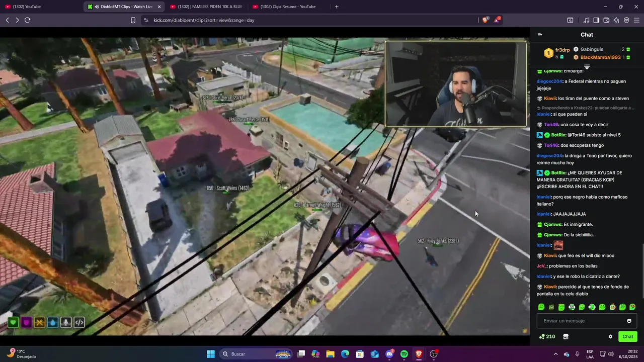The width and height of the screenshot is (644, 362).
Task: Click the emote image sent by Idaniel
Action: pyautogui.click(x=558, y=245)
